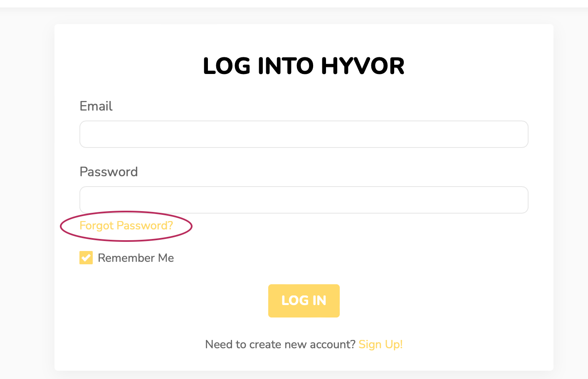Disable the Remember Me option
This screenshot has height=379, width=588.
[86, 258]
